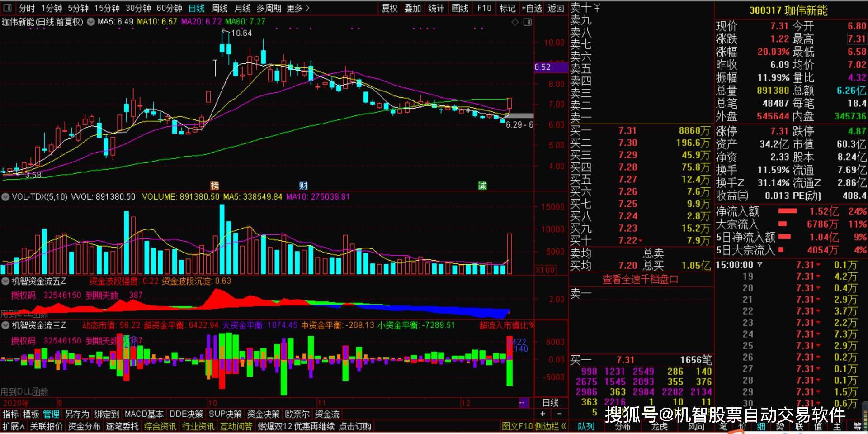Toggle the chart side panel icon beside the diamond
Image resolution: width=868 pixels, height=434 pixels.
pyautogui.click(x=528, y=22)
